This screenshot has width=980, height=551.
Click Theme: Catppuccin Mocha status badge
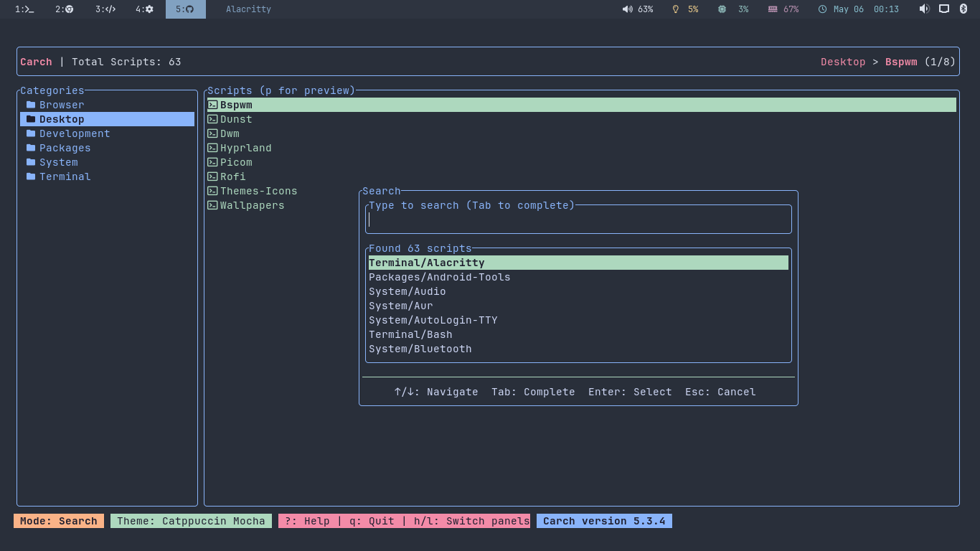click(191, 521)
